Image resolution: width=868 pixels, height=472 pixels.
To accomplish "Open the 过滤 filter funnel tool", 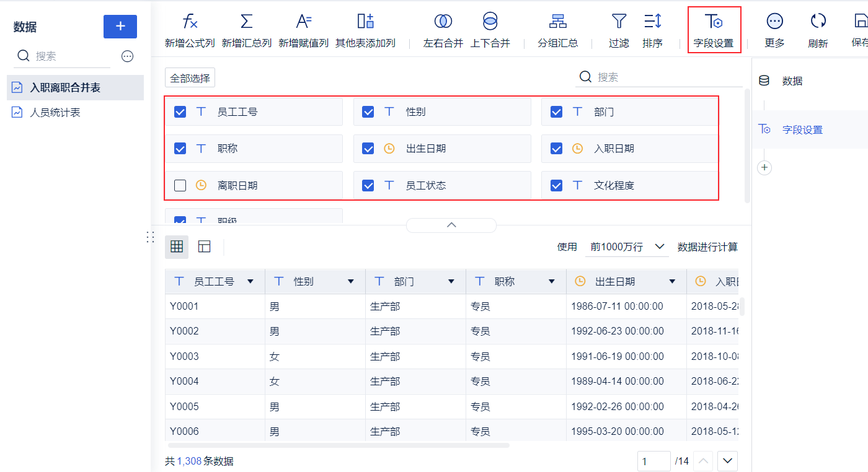I will 619,22.
